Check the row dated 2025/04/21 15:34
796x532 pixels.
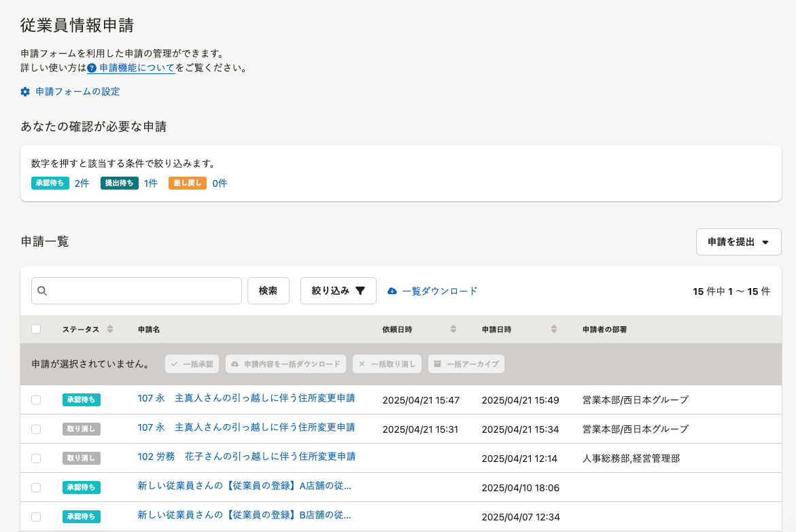[x=36, y=429]
